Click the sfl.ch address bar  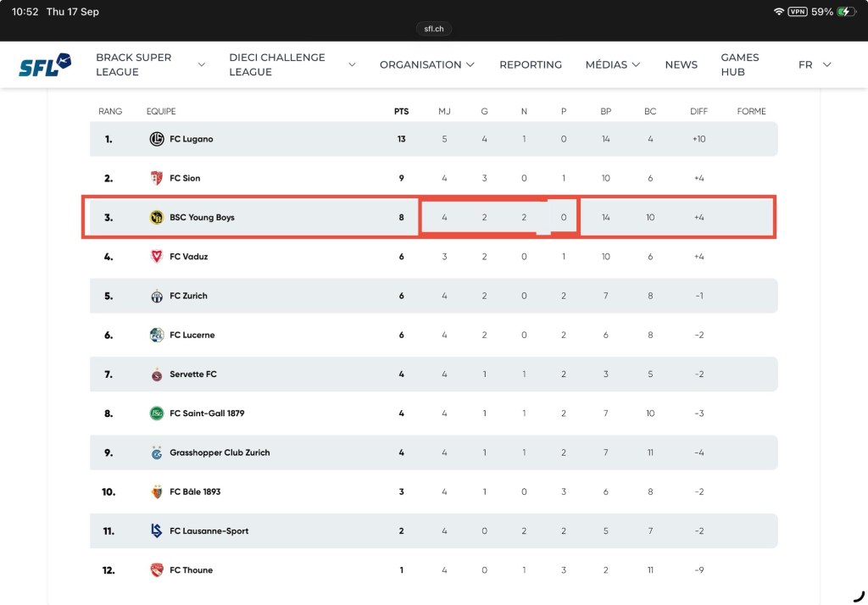click(434, 29)
